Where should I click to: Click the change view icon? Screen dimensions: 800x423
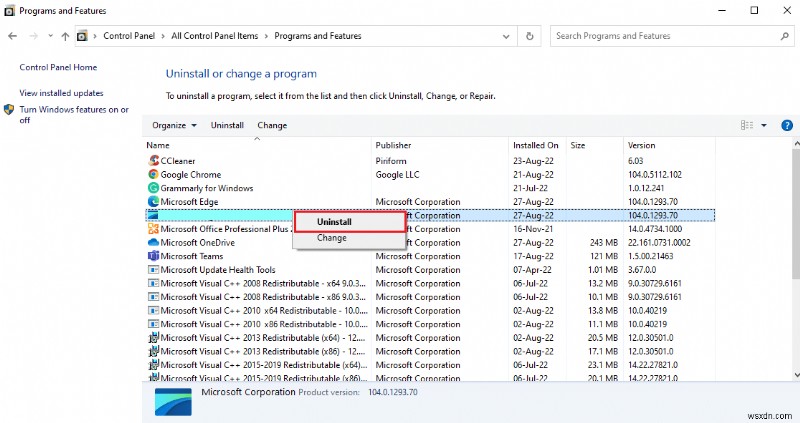click(746, 125)
